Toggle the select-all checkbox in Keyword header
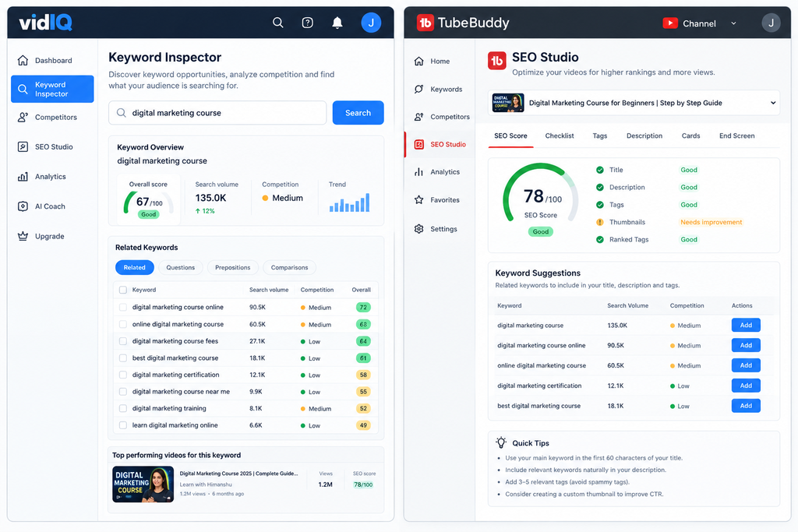Image resolution: width=798 pixels, height=532 pixels. pos(122,290)
